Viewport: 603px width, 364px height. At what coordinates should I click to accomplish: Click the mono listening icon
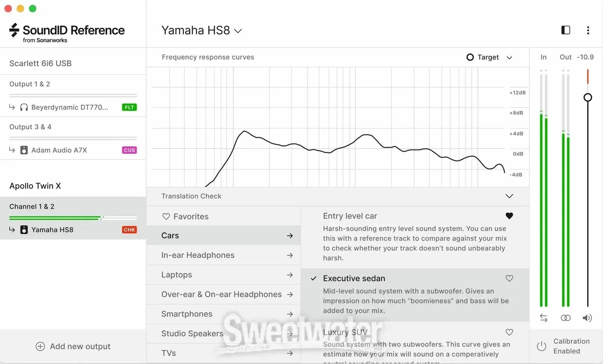tap(565, 318)
